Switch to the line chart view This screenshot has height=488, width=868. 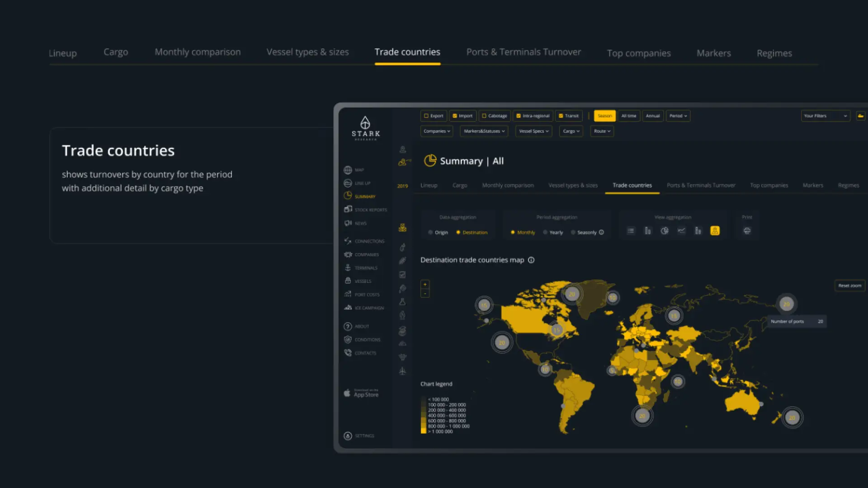pyautogui.click(x=681, y=231)
